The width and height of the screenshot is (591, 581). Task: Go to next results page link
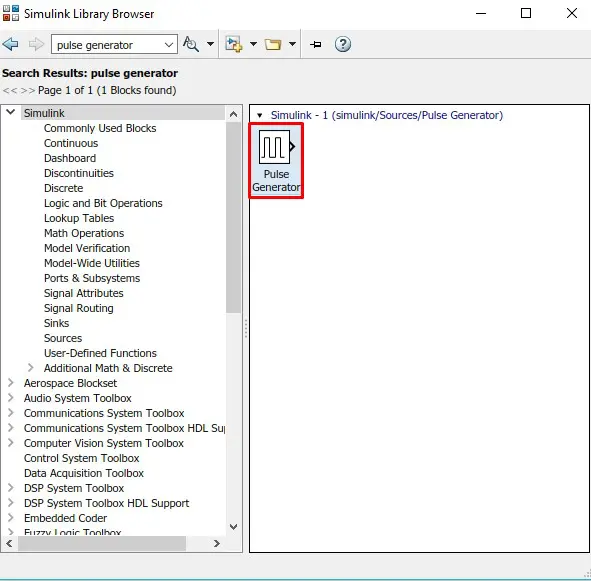click(x=28, y=90)
